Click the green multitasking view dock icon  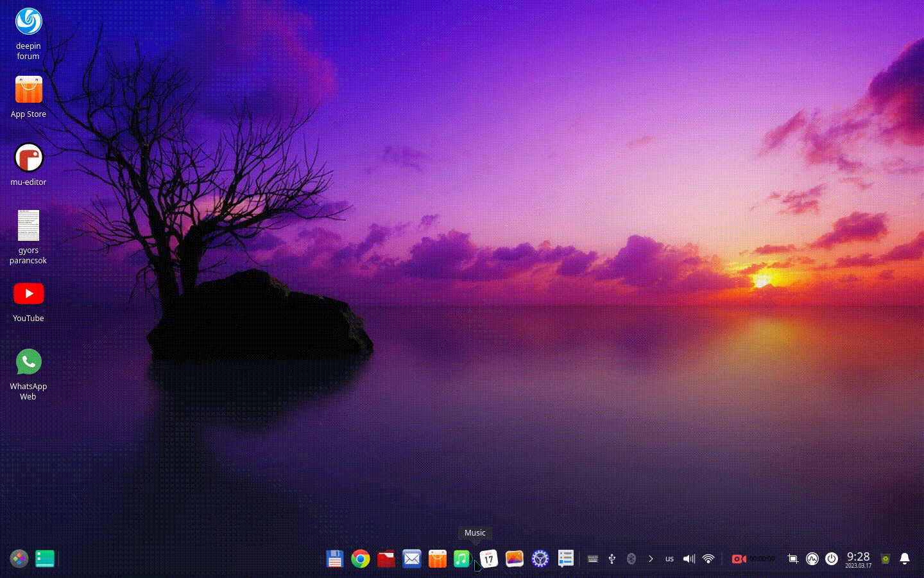45,559
